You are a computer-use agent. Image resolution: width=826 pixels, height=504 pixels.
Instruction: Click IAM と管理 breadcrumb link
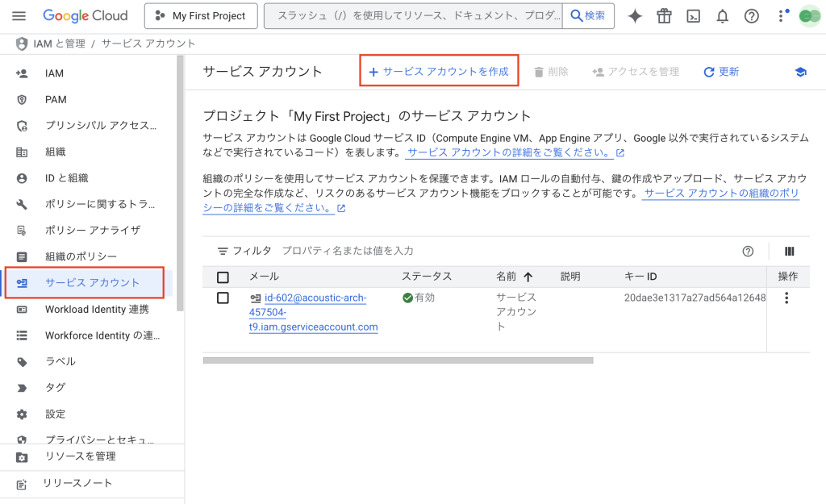click(x=59, y=44)
